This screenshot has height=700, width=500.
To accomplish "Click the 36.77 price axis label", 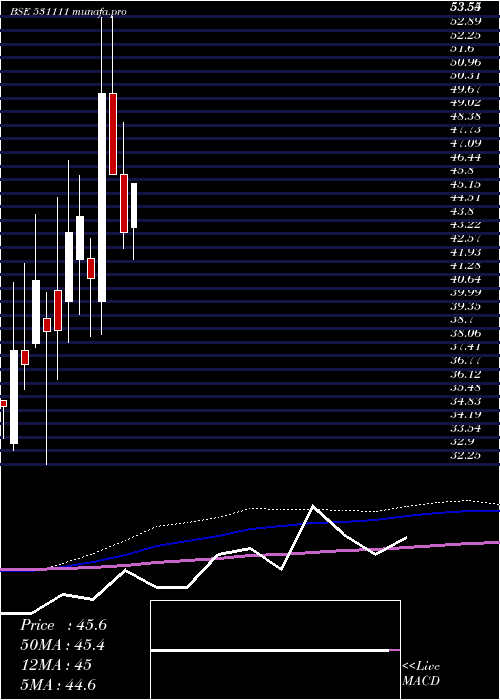I will 466,360.
